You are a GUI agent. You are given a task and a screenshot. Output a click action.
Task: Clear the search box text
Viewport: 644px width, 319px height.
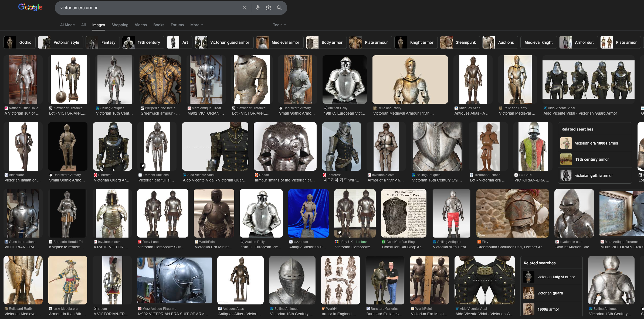[244, 8]
